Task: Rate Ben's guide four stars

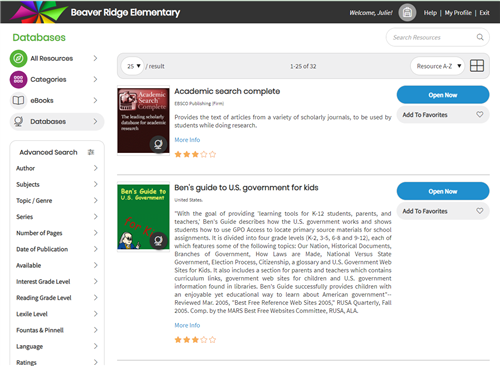Action: click(x=204, y=340)
